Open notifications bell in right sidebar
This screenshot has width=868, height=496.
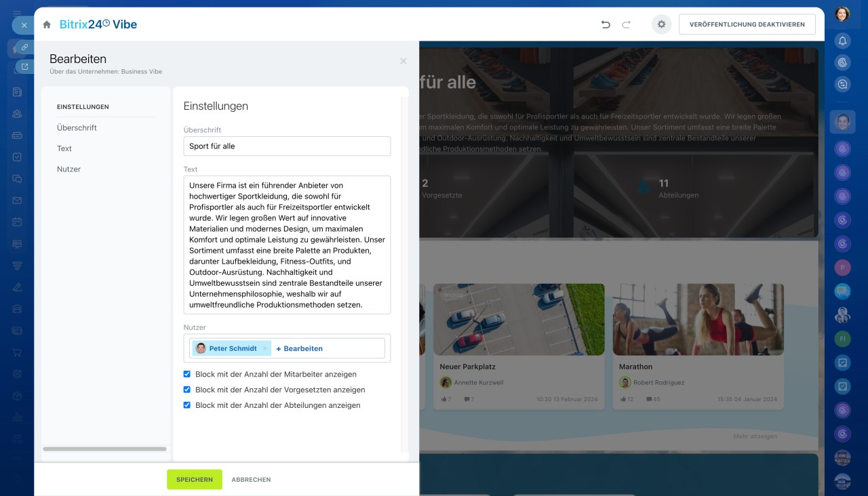point(842,41)
